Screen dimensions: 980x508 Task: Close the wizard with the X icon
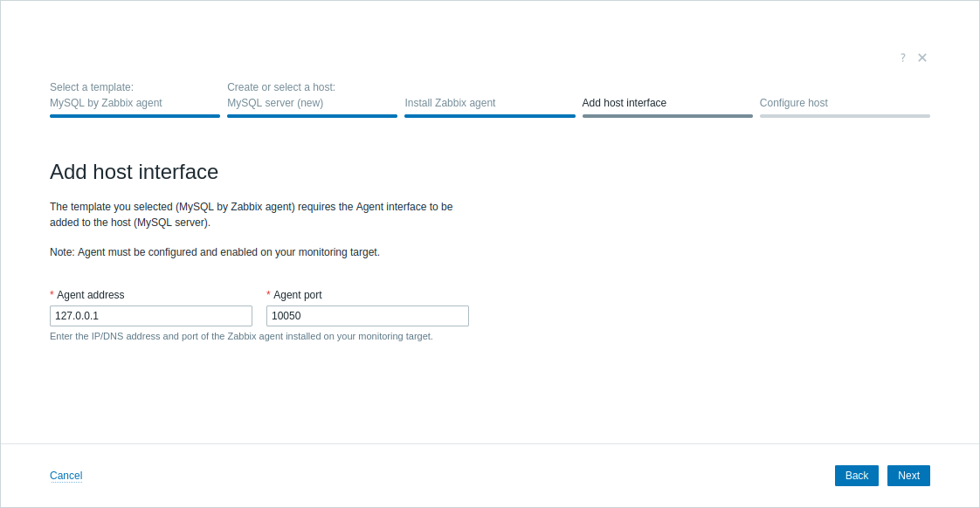click(x=921, y=58)
